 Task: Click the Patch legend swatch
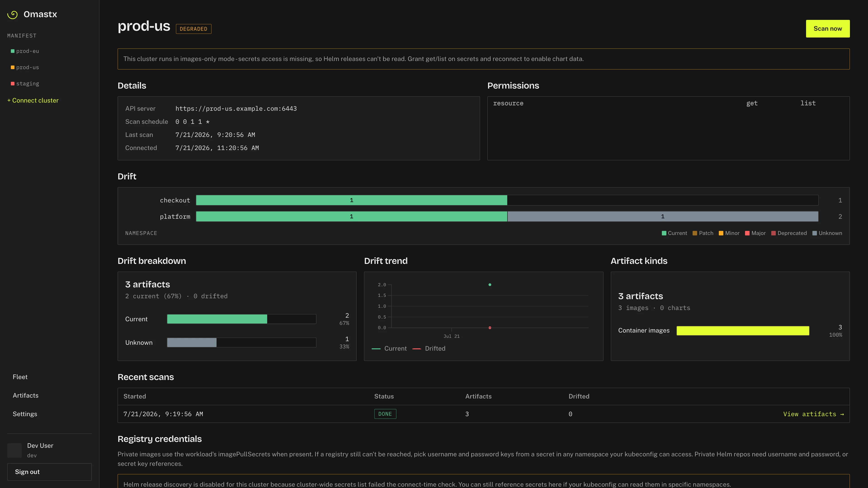[695, 233]
